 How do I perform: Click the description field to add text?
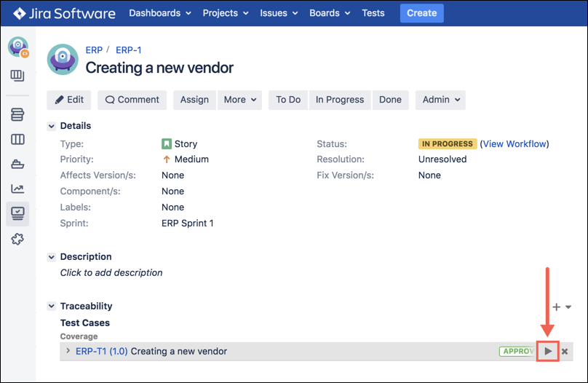pyautogui.click(x=111, y=272)
